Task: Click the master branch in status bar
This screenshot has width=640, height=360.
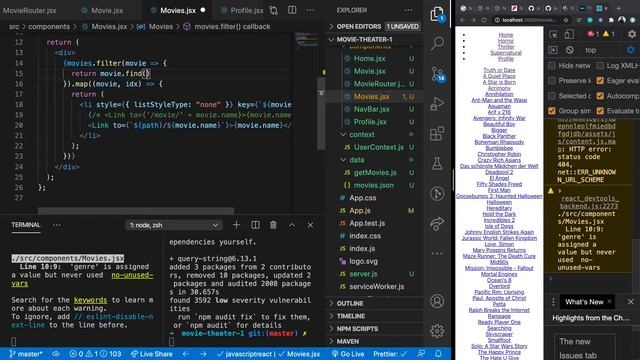Action: [26, 354]
